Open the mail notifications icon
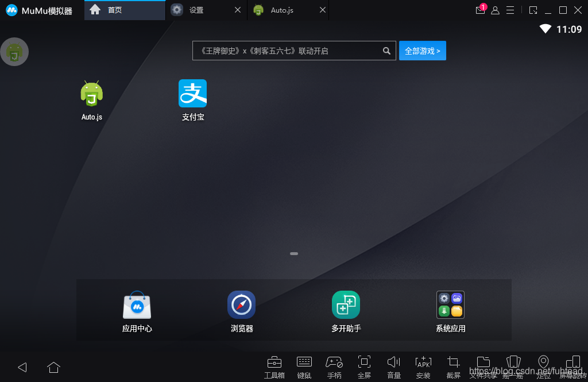Image resolution: width=588 pixels, height=382 pixels. point(481,9)
